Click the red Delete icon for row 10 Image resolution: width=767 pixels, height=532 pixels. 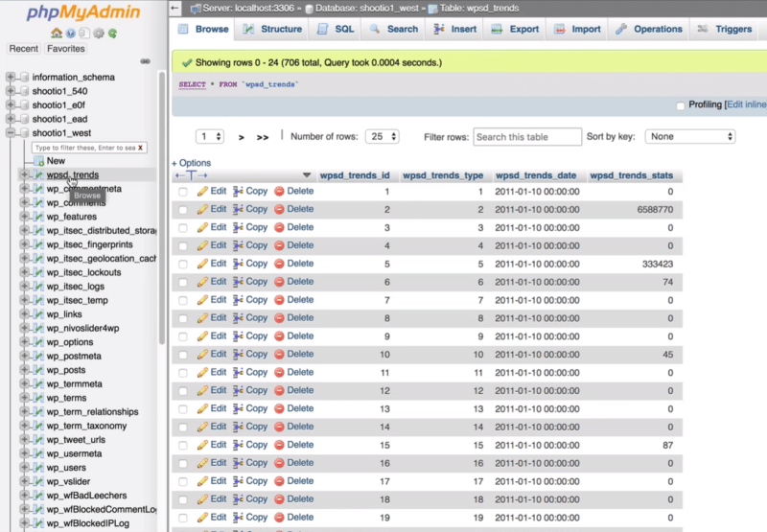[x=279, y=354]
